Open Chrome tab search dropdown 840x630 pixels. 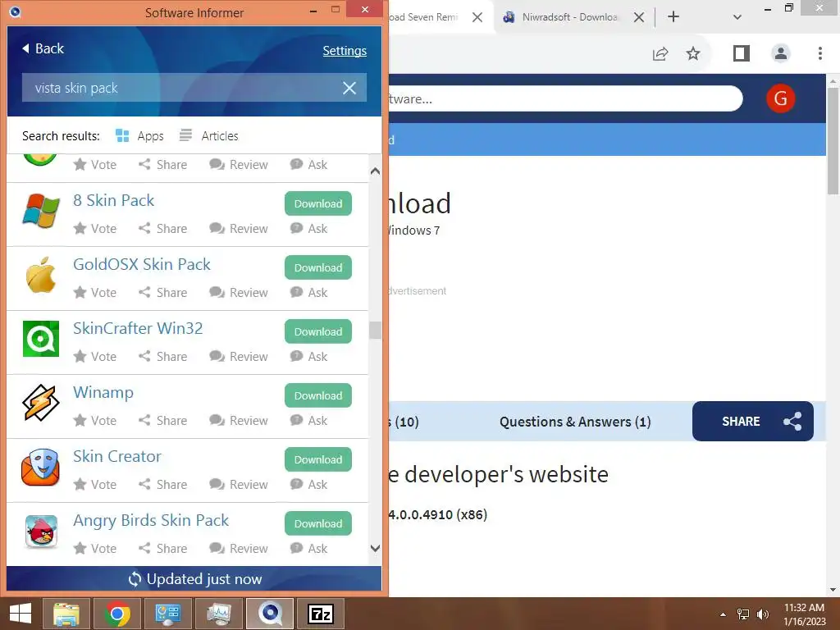[737, 17]
